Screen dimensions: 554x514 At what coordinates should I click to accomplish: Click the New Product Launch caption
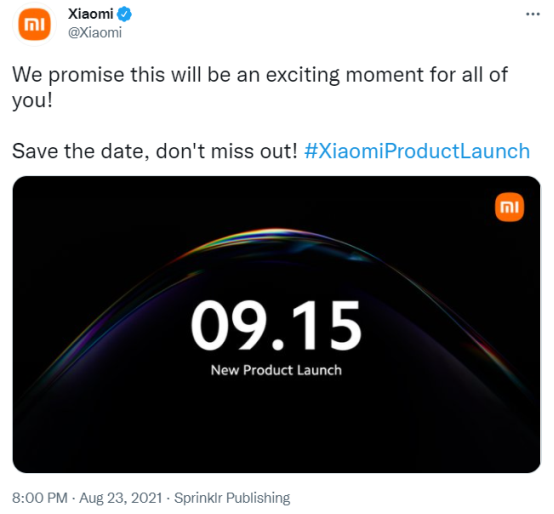pyautogui.click(x=276, y=370)
